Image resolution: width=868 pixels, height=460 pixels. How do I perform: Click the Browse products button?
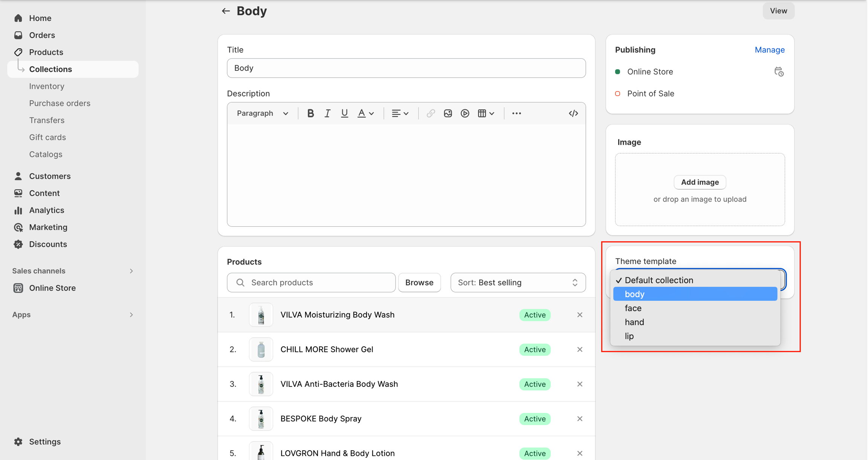[x=419, y=282]
